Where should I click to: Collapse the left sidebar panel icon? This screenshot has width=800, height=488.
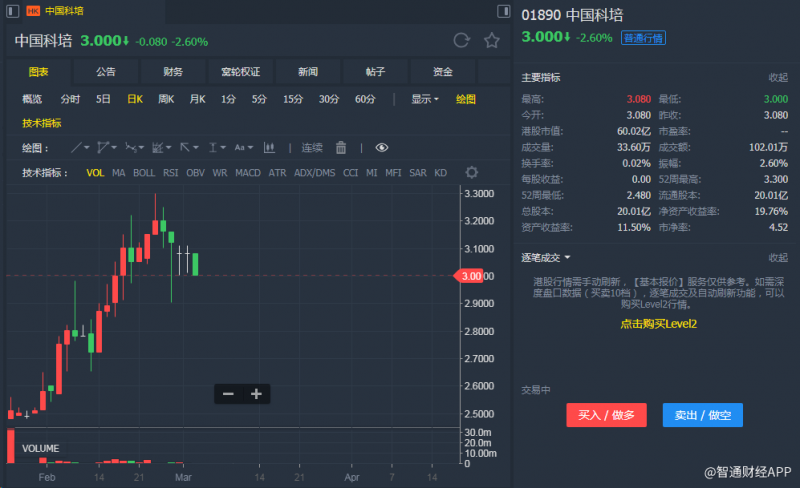click(x=13, y=11)
